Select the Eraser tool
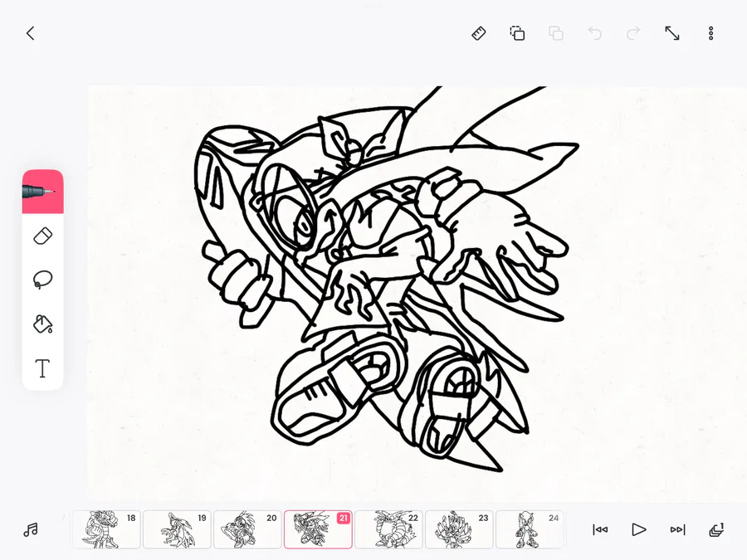The width and height of the screenshot is (747, 560). tap(43, 236)
